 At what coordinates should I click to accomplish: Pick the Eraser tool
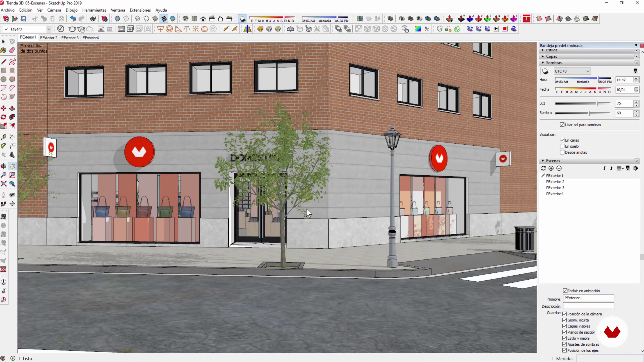coord(12,50)
